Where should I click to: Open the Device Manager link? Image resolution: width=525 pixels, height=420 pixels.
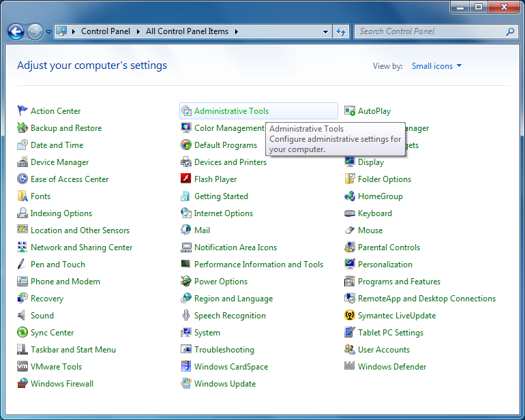pos(59,162)
